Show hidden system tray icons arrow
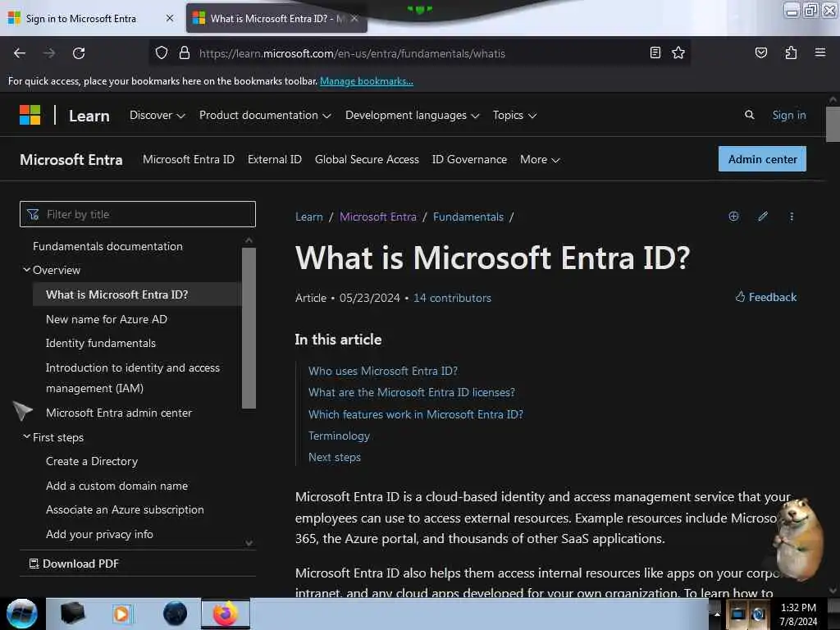 click(717, 614)
